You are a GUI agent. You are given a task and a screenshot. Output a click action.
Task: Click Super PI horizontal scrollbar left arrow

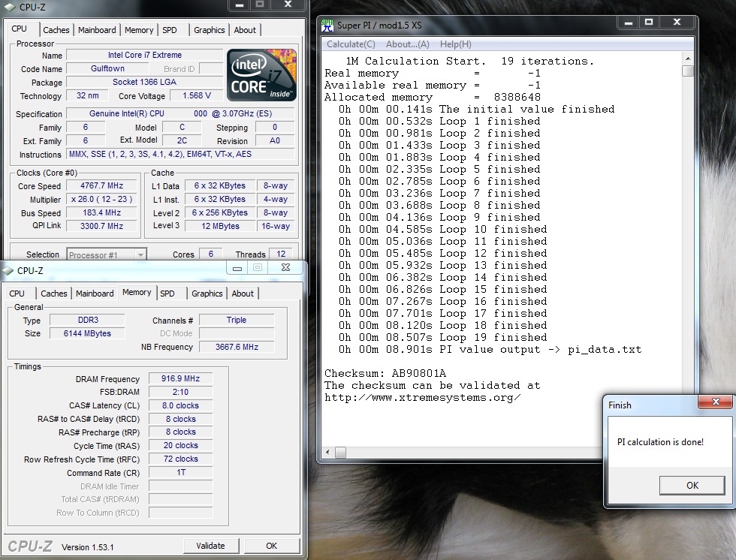pos(327,452)
